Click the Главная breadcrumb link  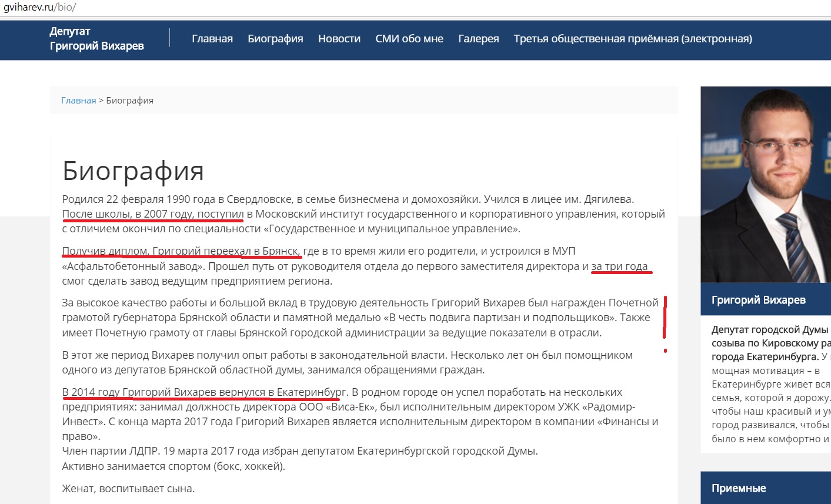tap(78, 101)
